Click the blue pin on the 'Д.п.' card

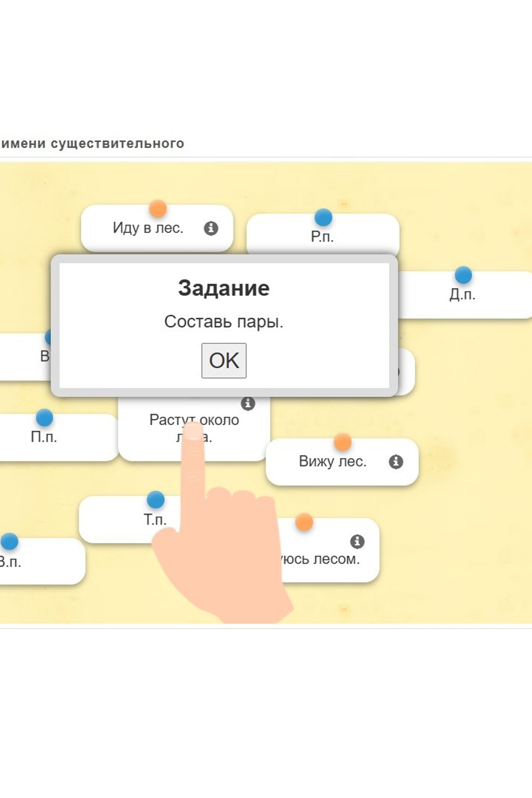463,275
